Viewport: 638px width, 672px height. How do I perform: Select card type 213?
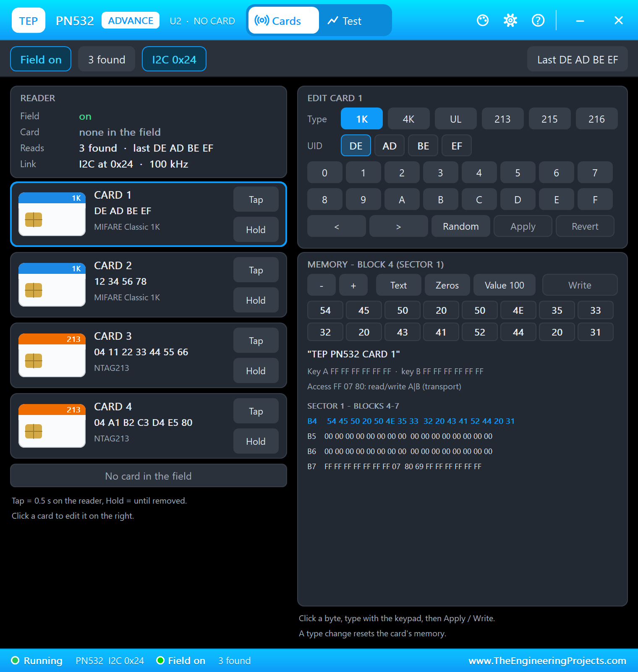coord(503,118)
